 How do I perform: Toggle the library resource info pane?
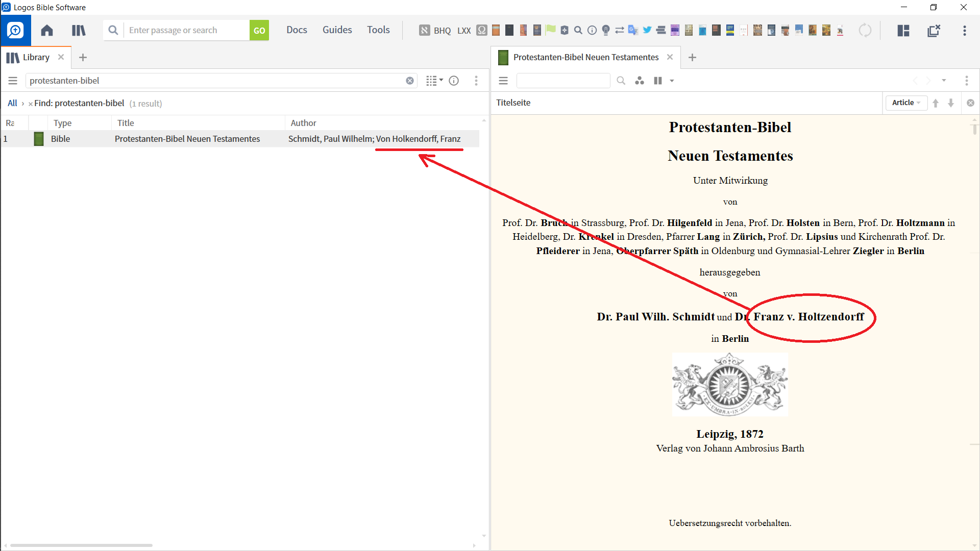pyautogui.click(x=454, y=81)
